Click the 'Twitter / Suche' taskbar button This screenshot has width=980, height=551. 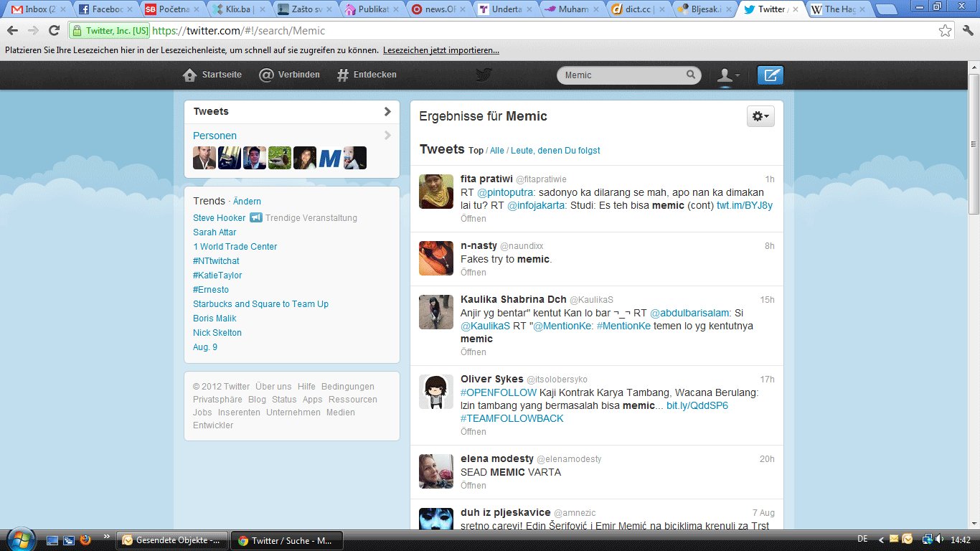tap(287, 540)
